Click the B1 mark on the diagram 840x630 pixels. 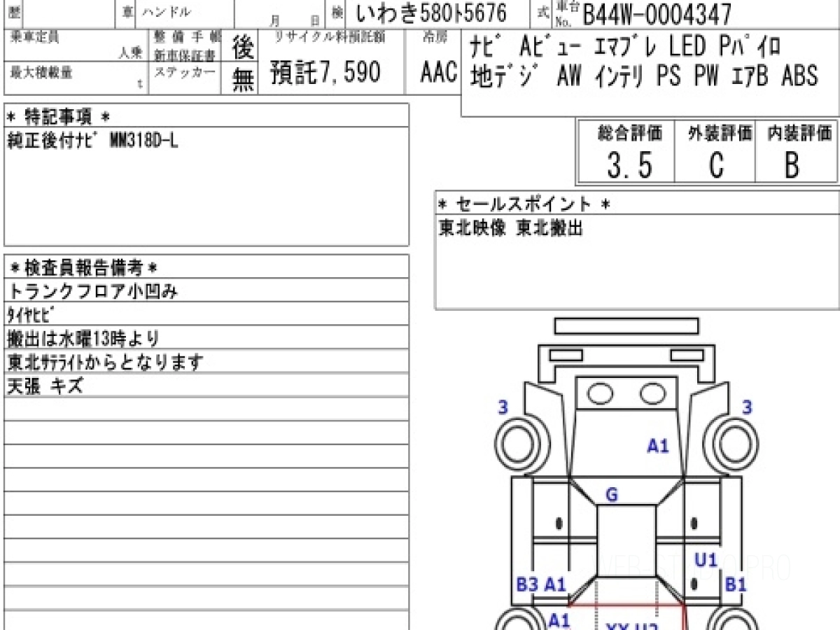tap(736, 584)
